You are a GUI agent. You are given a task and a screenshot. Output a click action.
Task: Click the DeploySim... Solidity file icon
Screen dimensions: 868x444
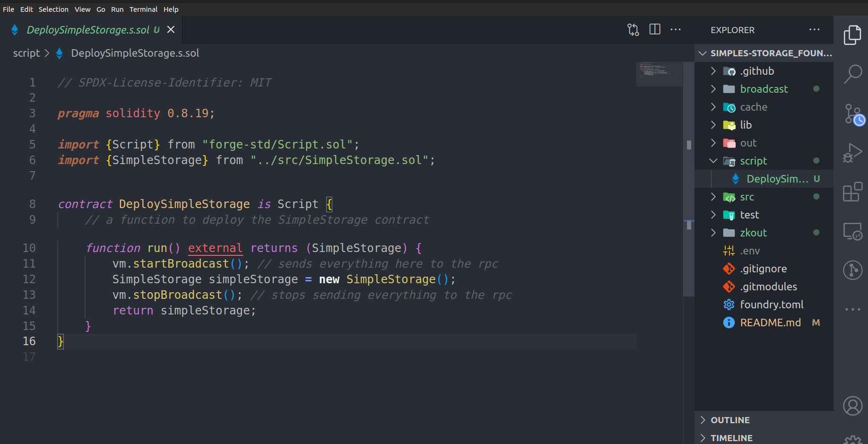pyautogui.click(x=736, y=179)
